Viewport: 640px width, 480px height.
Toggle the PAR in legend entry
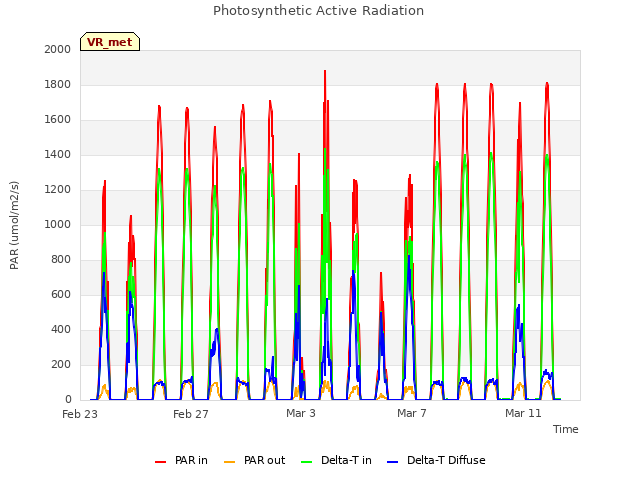coord(181,460)
